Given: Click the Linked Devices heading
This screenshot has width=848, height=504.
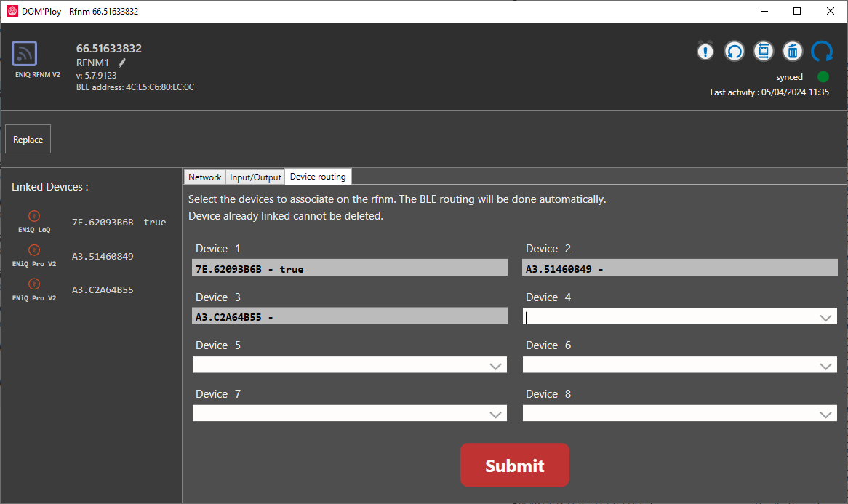Looking at the screenshot, I should [x=49, y=187].
